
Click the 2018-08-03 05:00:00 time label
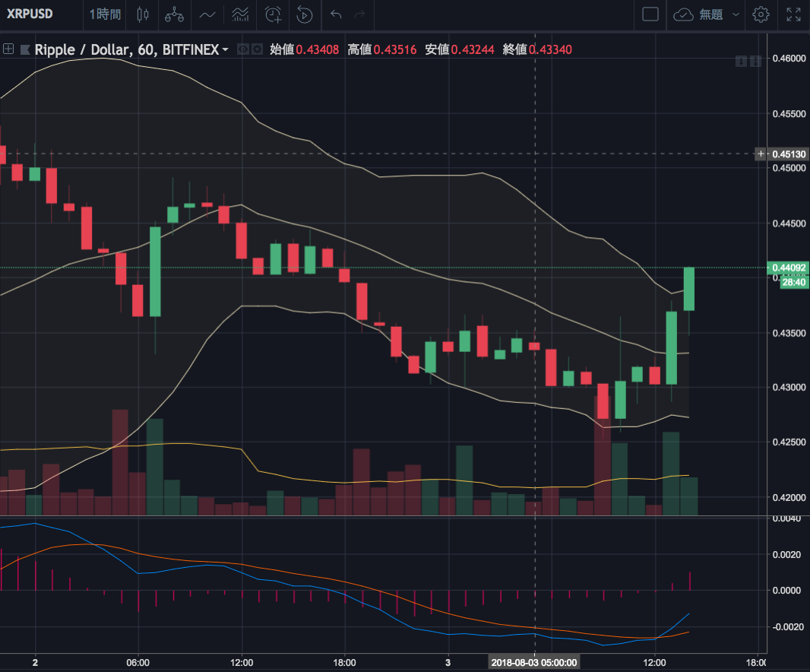(x=534, y=663)
